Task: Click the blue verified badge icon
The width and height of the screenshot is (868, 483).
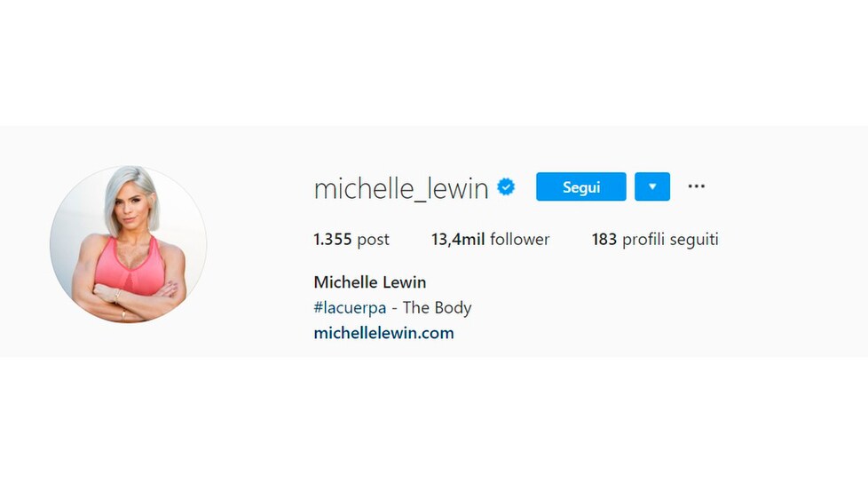Action: [506, 186]
